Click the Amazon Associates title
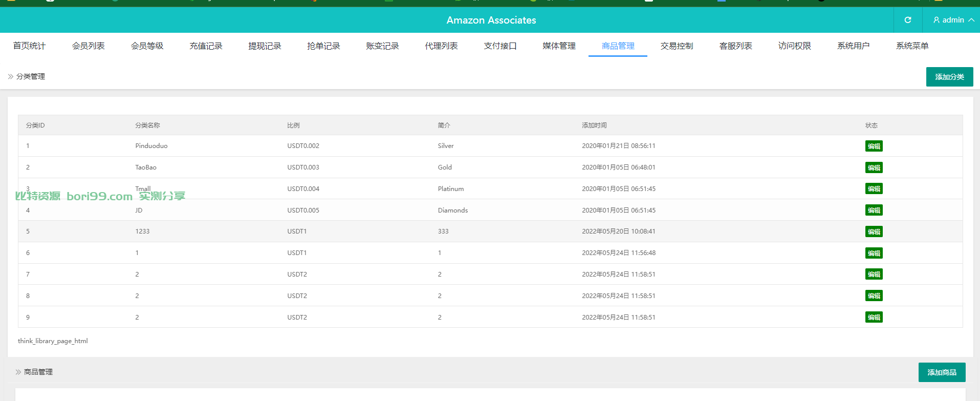980x401 pixels. (491, 20)
